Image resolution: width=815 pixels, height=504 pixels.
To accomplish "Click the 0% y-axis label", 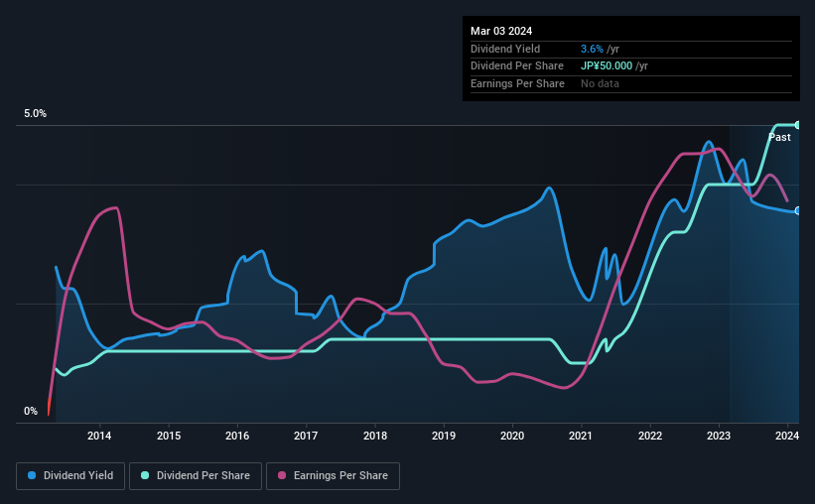I will click(31, 411).
